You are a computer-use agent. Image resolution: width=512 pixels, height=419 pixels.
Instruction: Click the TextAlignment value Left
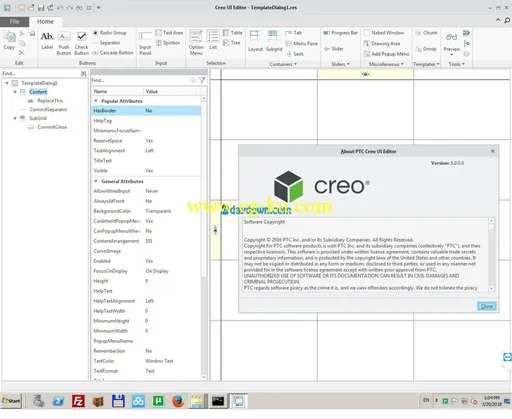[x=149, y=151]
